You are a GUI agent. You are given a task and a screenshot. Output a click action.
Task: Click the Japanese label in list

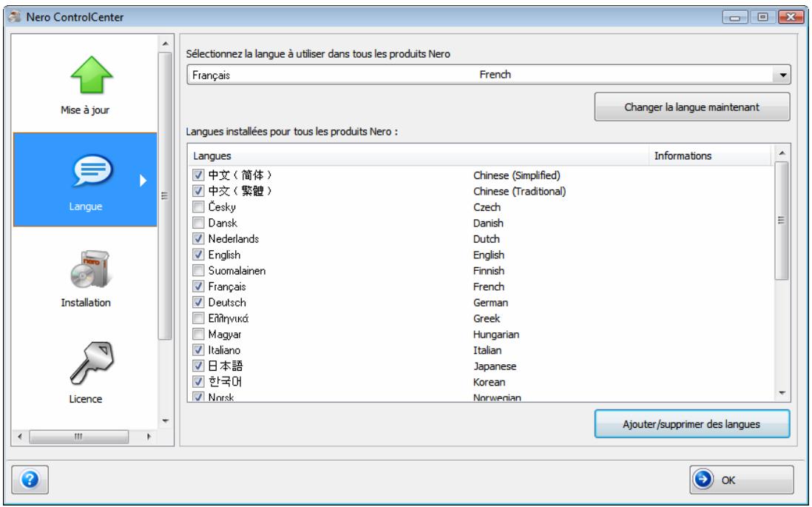[495, 366]
